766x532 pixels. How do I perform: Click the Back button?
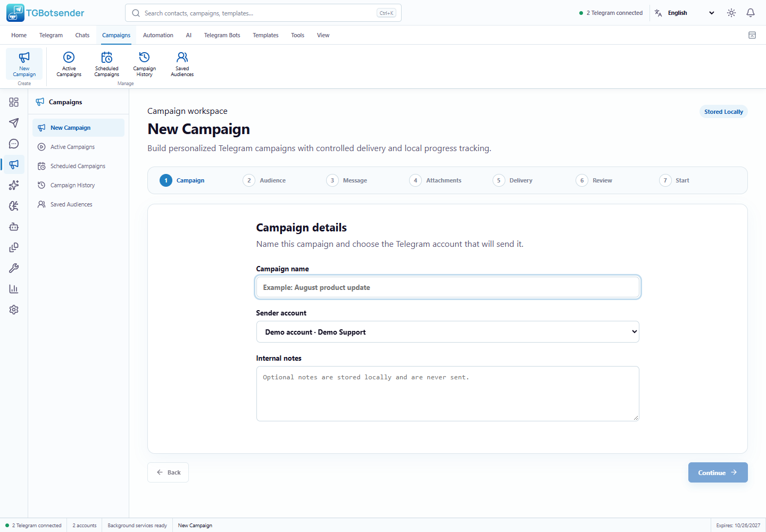pos(168,472)
